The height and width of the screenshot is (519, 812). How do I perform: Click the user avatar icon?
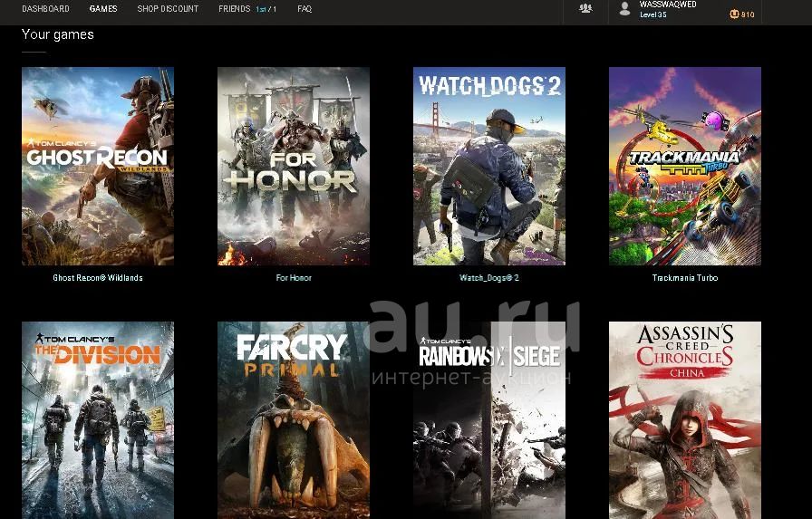(625, 8)
